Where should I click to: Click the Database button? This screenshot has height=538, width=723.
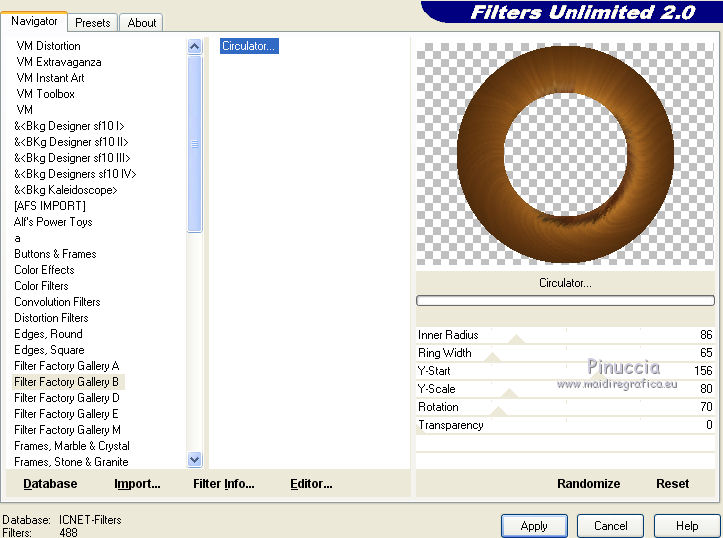pos(50,484)
